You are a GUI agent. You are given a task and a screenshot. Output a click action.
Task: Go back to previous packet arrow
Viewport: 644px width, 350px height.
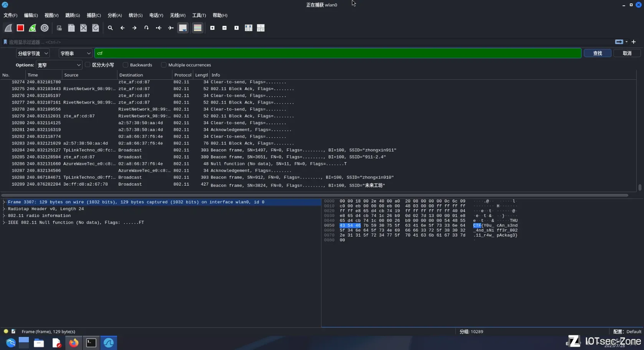coord(122,28)
